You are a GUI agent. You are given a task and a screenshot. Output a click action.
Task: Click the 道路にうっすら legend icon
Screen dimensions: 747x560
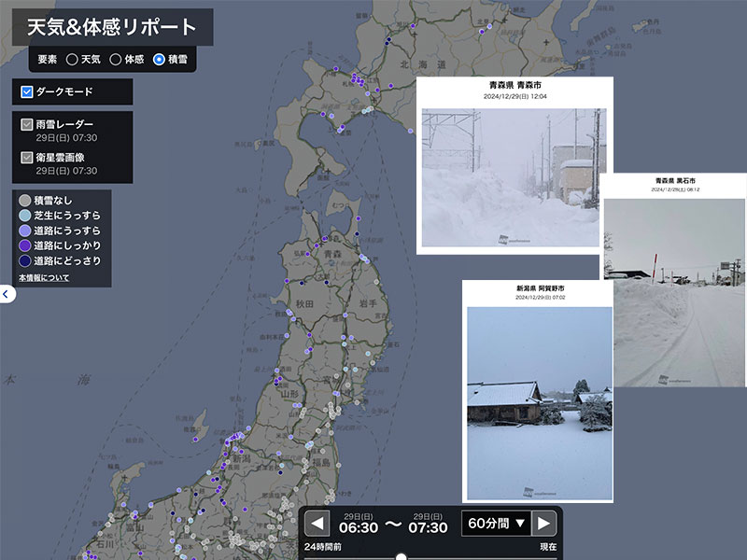click(25, 231)
